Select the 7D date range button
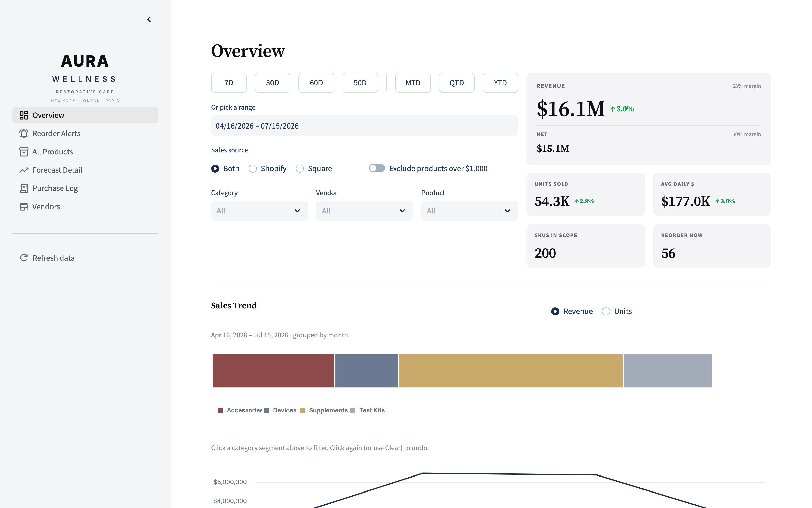 click(x=229, y=83)
